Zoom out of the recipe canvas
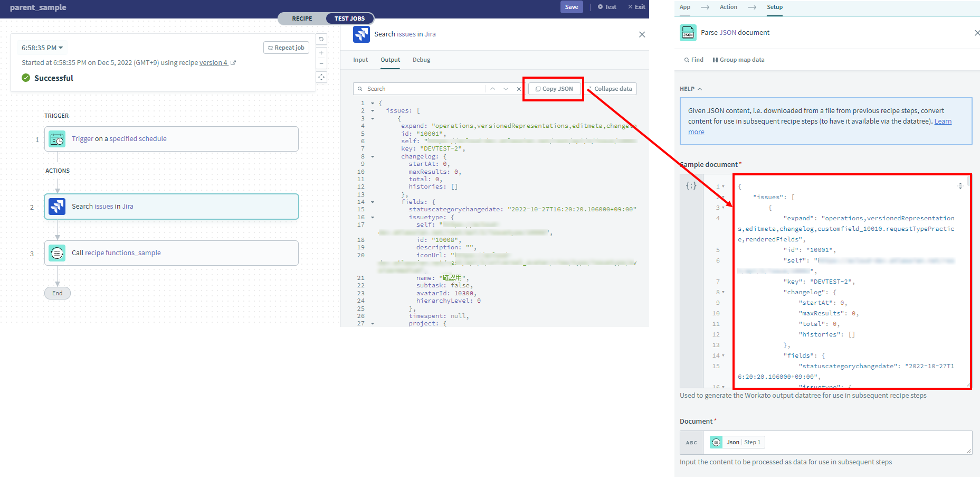The image size is (980, 477). pos(321,64)
